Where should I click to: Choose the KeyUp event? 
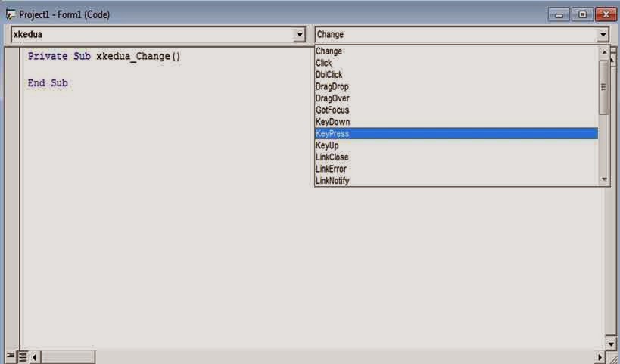456,145
